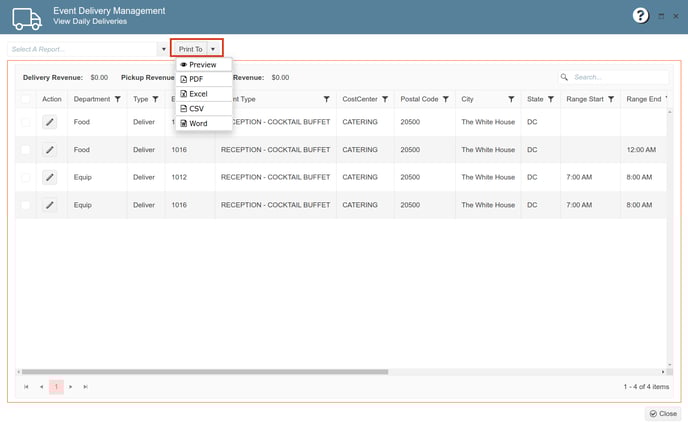Click the Print To button
688x429 pixels.
(x=190, y=49)
